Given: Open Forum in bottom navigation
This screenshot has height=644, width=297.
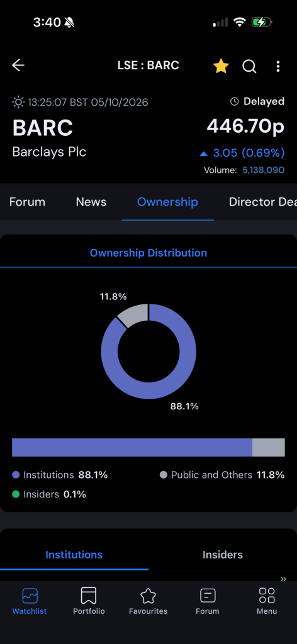Looking at the screenshot, I should (208, 601).
